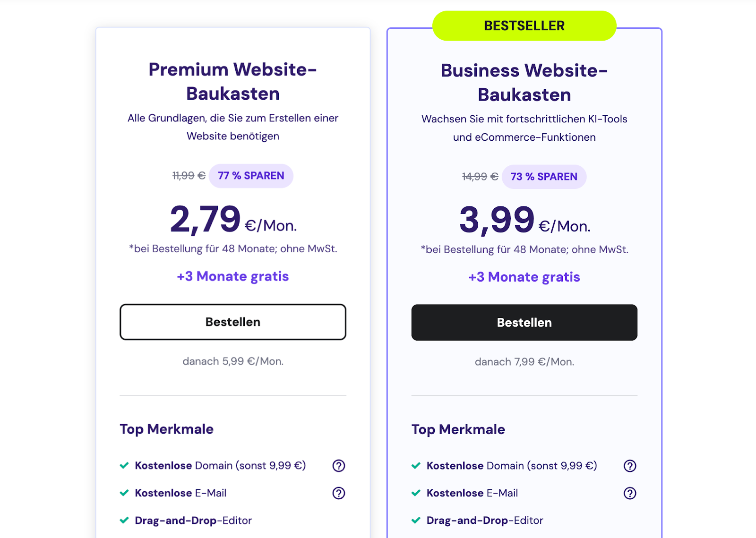Select checkmark beside Business Kostenlose Domain feature
This screenshot has width=756, height=538.
coord(415,466)
